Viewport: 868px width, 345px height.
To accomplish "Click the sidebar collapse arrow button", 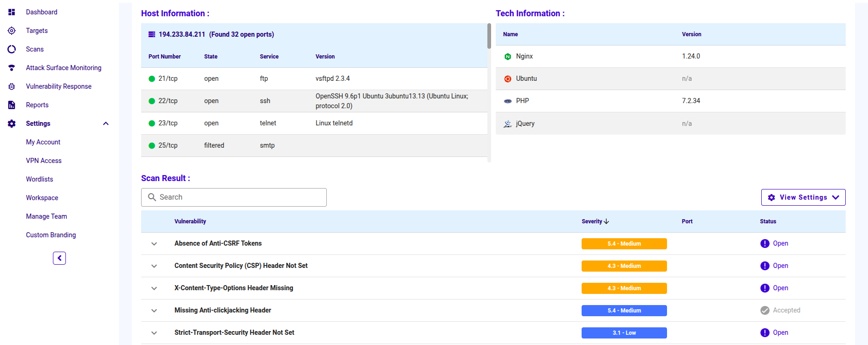I will pyautogui.click(x=59, y=258).
